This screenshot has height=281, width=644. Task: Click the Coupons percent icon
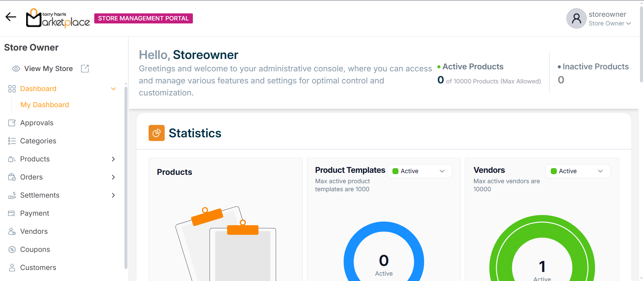(12, 250)
